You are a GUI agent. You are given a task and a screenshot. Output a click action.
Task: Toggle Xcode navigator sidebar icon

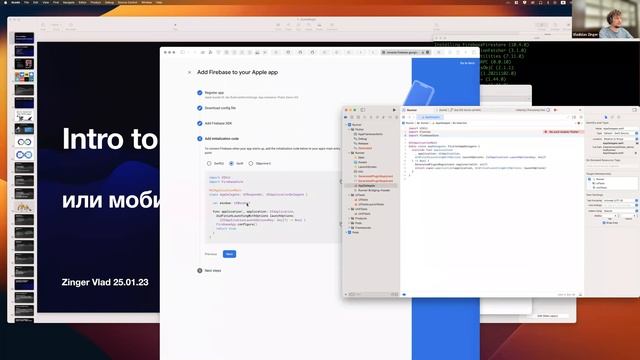click(363, 110)
